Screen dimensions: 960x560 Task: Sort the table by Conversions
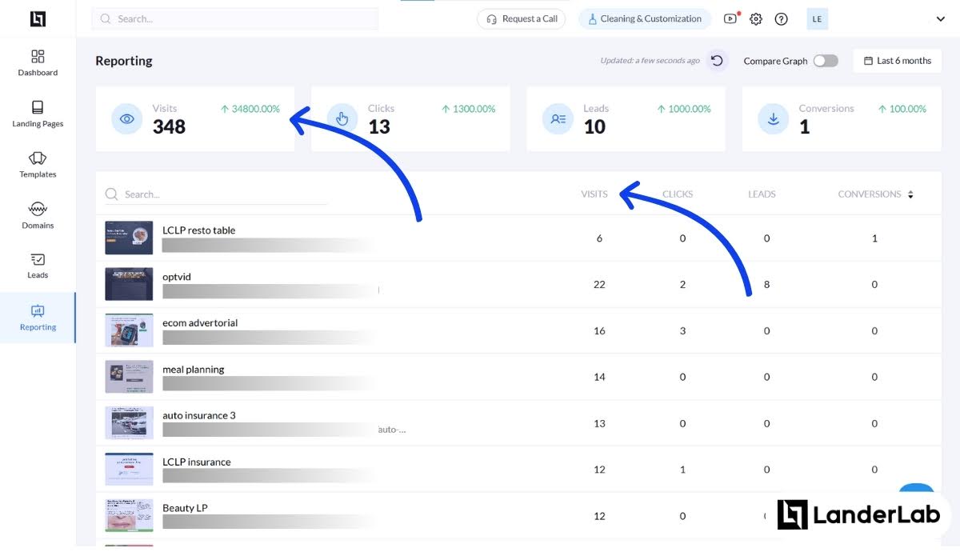pos(875,194)
